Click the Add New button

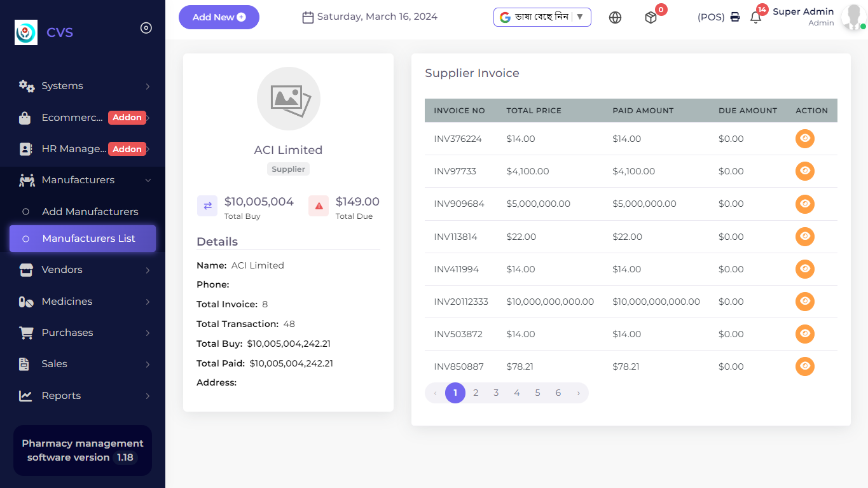(219, 17)
